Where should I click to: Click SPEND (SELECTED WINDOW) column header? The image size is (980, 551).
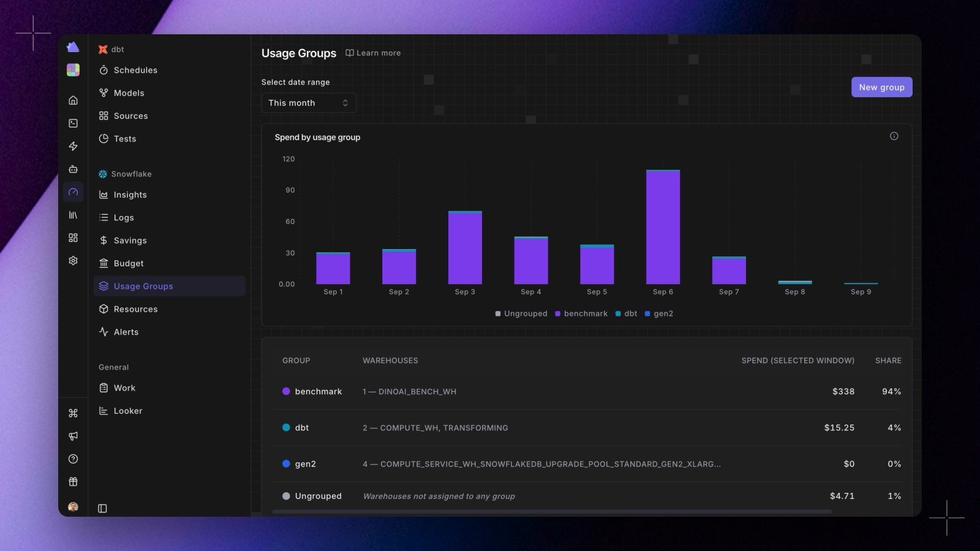(797, 361)
